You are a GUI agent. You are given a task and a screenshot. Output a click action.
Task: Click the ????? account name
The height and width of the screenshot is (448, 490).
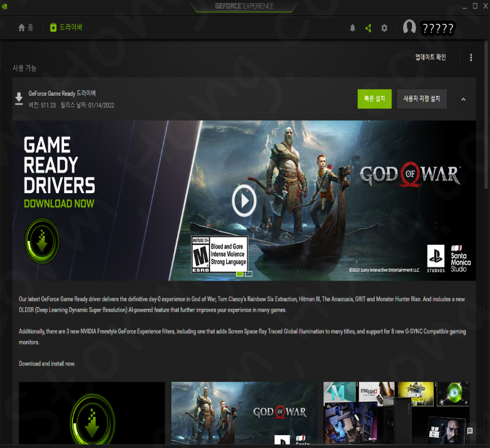point(437,28)
